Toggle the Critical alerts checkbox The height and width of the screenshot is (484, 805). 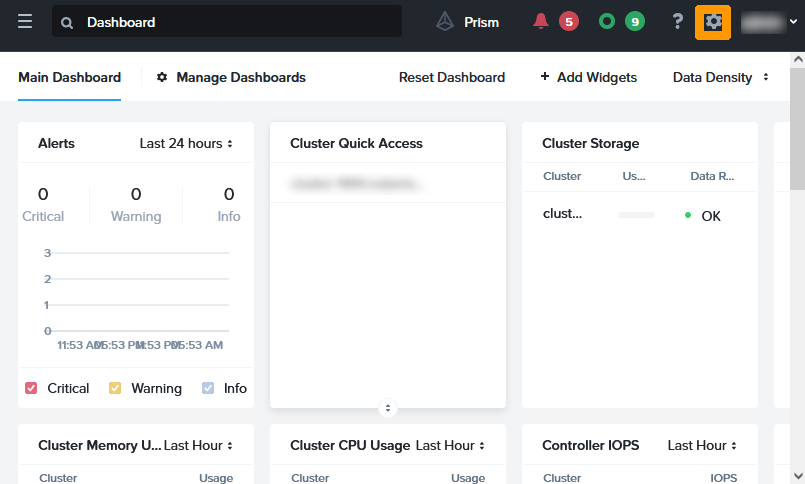tap(31, 388)
